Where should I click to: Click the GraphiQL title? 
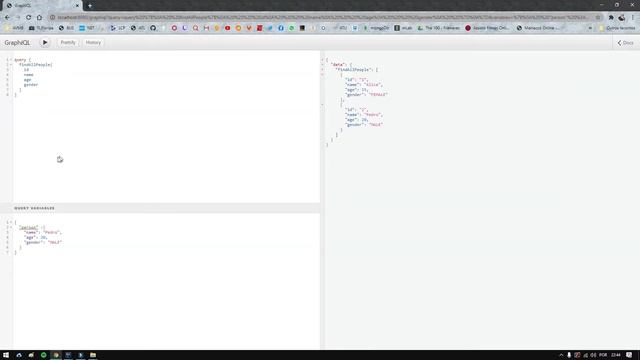pyautogui.click(x=17, y=42)
